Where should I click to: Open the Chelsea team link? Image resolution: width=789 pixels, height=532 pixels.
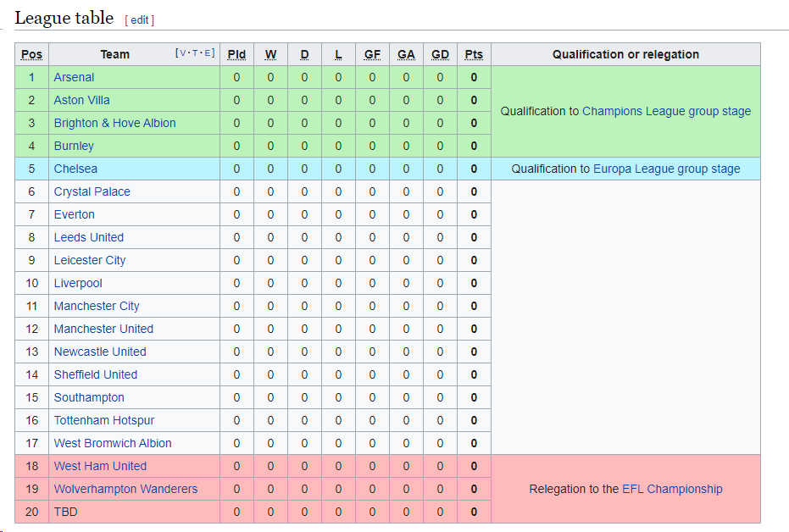(x=75, y=169)
